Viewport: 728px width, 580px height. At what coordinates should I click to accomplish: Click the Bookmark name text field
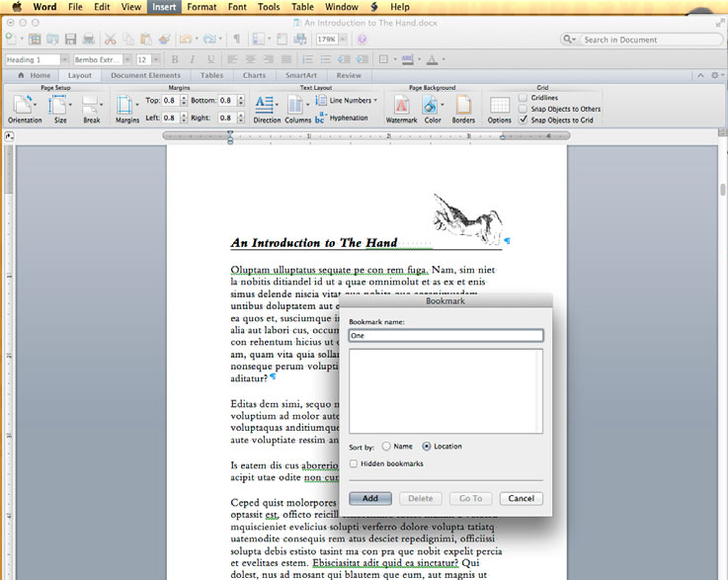coord(445,336)
